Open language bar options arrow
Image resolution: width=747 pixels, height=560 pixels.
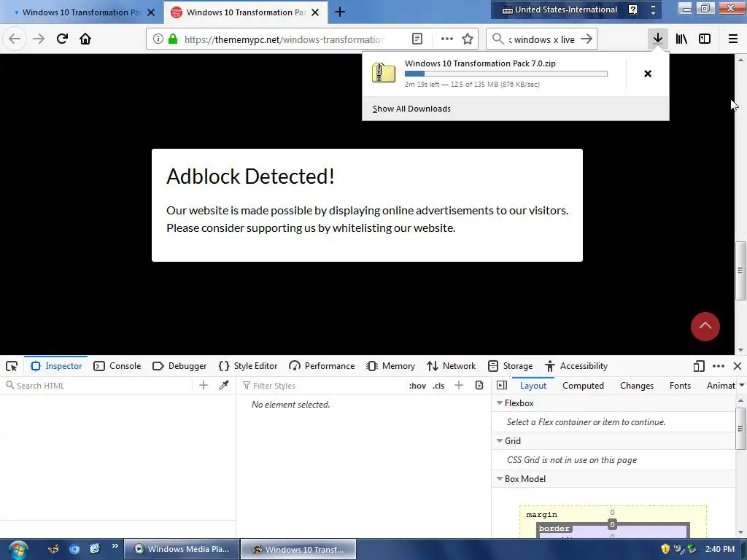click(x=653, y=13)
